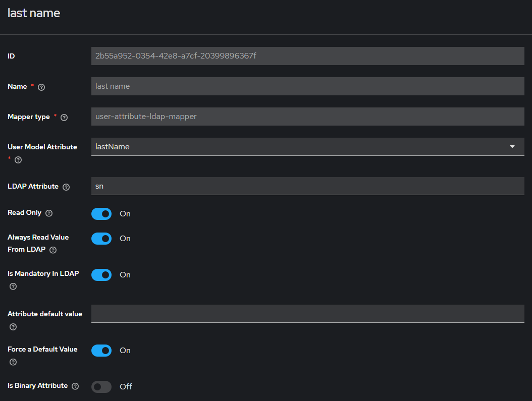
Task: Click the Is Mandatory In LDAP help icon
Action: pos(13,287)
